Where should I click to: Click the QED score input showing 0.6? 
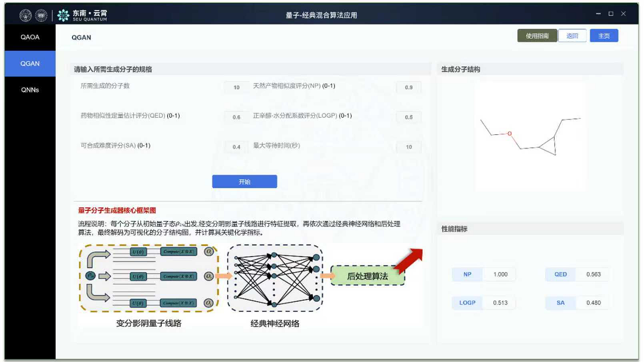[x=236, y=117]
